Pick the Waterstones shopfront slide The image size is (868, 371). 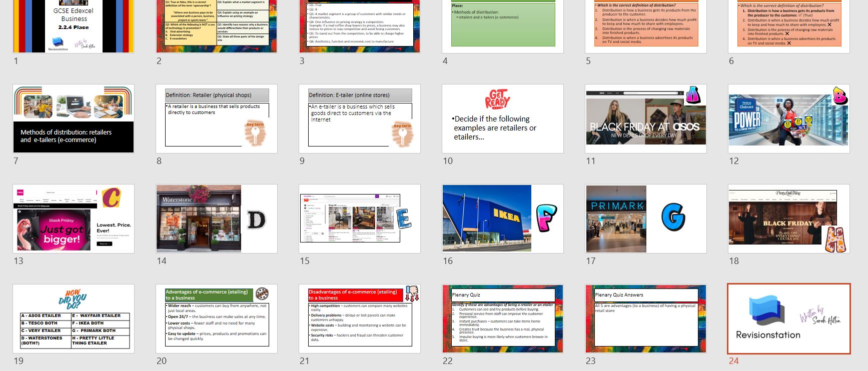[x=217, y=218]
